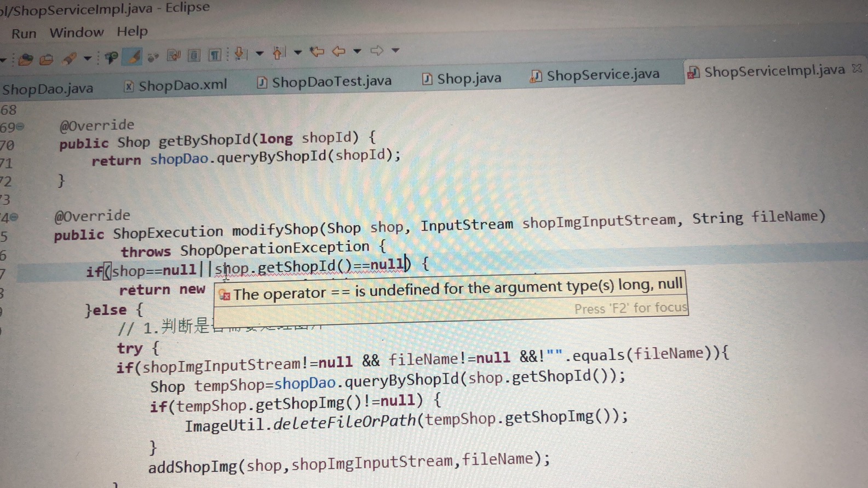The image size is (868, 488).
Task: Open the Previous Annotation dropdown arrow
Action: point(298,53)
